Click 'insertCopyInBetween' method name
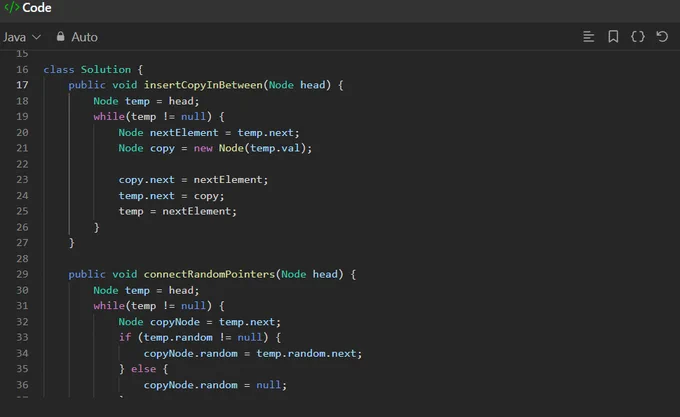Image resolution: width=680 pixels, height=417 pixels. point(203,85)
